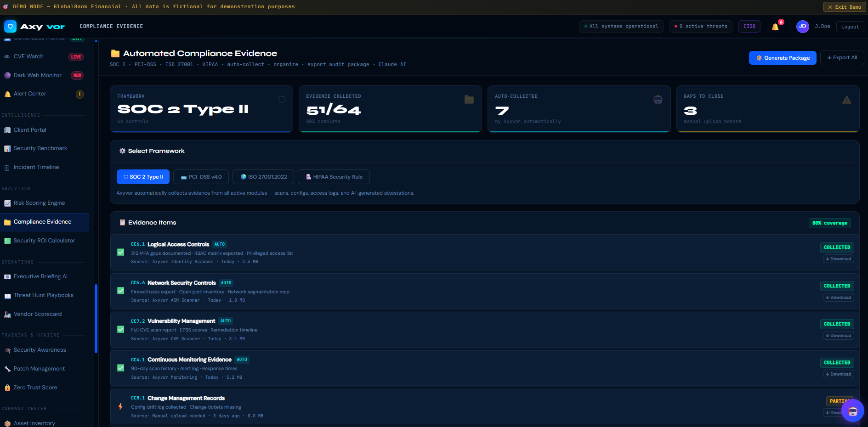The height and width of the screenshot is (427, 868).
Task: Click Security Benchmark chart icon
Action: coord(7,149)
